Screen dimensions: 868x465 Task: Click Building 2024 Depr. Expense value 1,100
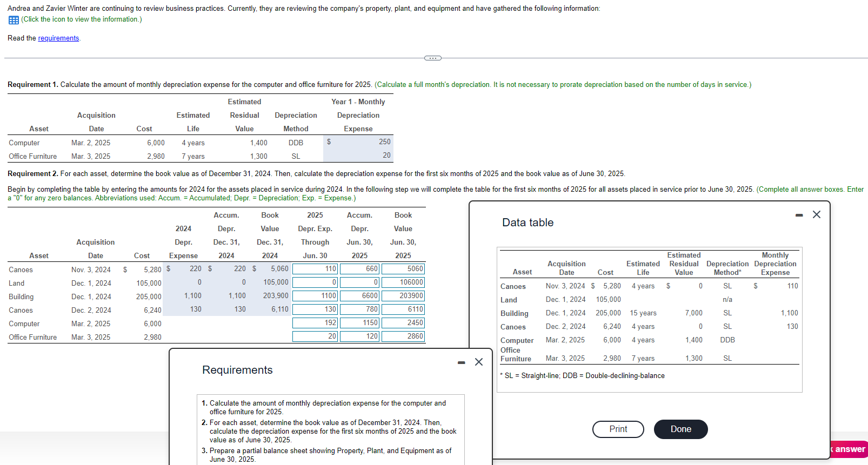[x=192, y=296]
